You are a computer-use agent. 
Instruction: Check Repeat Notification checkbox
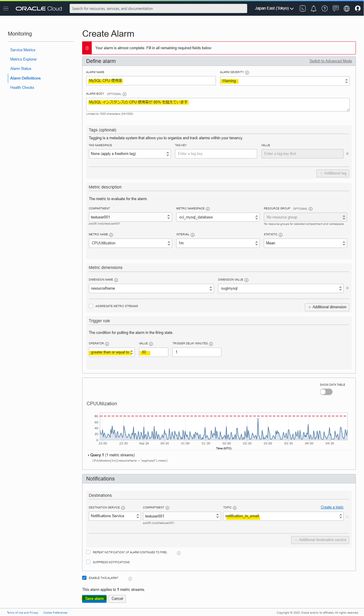click(x=88, y=552)
